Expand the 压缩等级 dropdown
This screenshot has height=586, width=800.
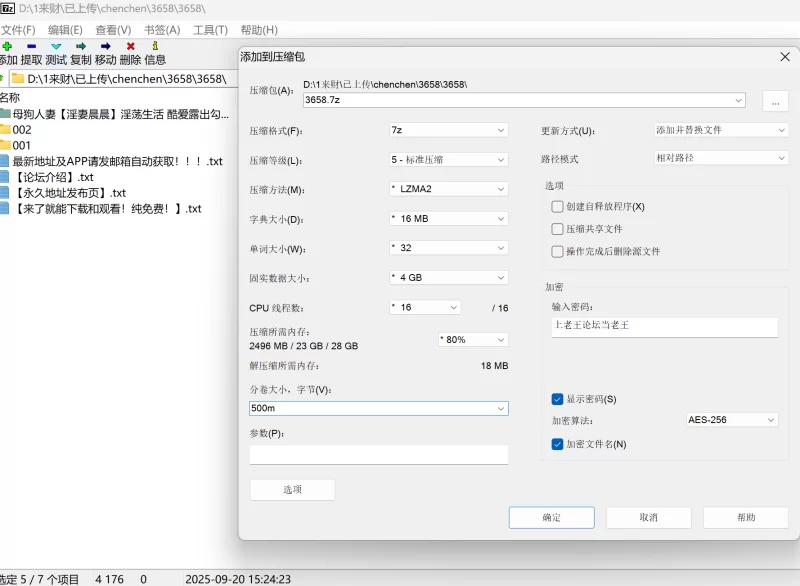(x=448, y=160)
